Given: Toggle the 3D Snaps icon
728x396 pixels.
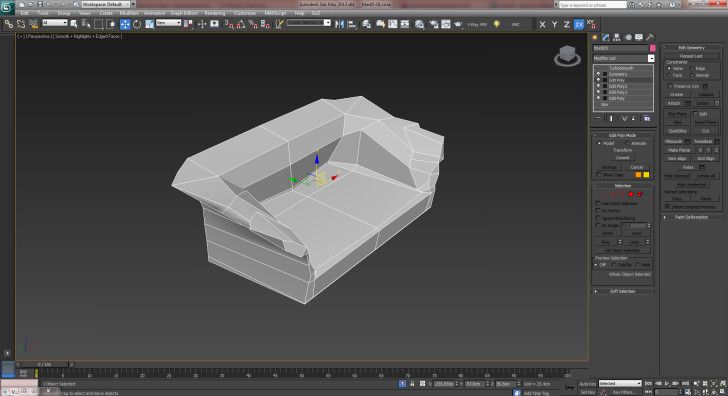Looking at the screenshot, I should coord(229,24).
